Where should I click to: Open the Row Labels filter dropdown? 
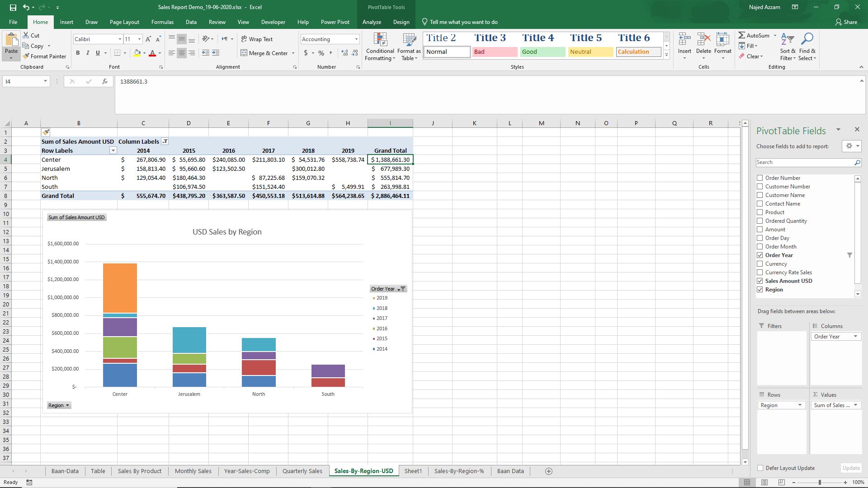[x=113, y=150]
